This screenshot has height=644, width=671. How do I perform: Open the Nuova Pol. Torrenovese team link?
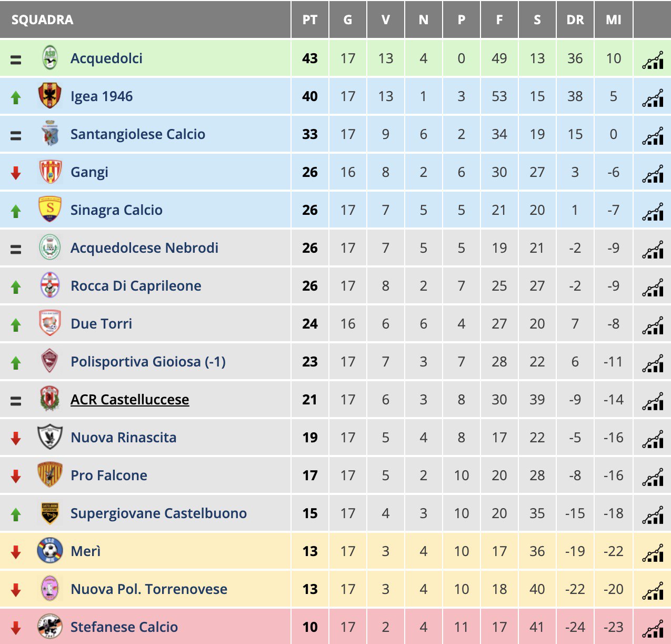click(149, 589)
